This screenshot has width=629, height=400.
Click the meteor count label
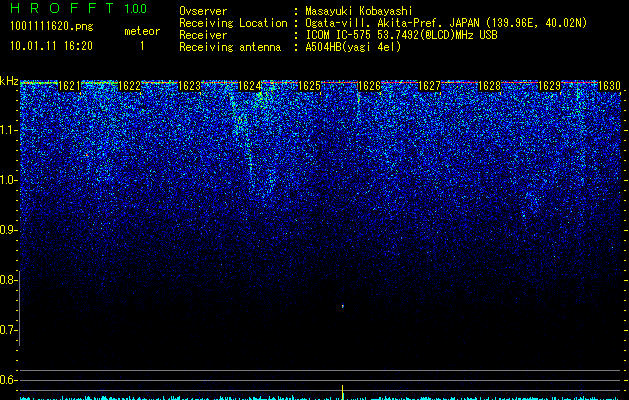[x=142, y=31]
